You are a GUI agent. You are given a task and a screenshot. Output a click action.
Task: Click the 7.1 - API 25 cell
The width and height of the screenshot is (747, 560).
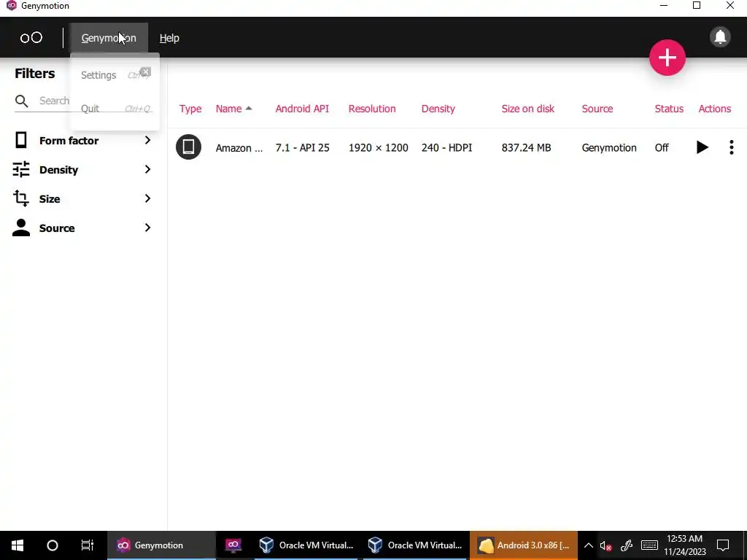(x=302, y=147)
